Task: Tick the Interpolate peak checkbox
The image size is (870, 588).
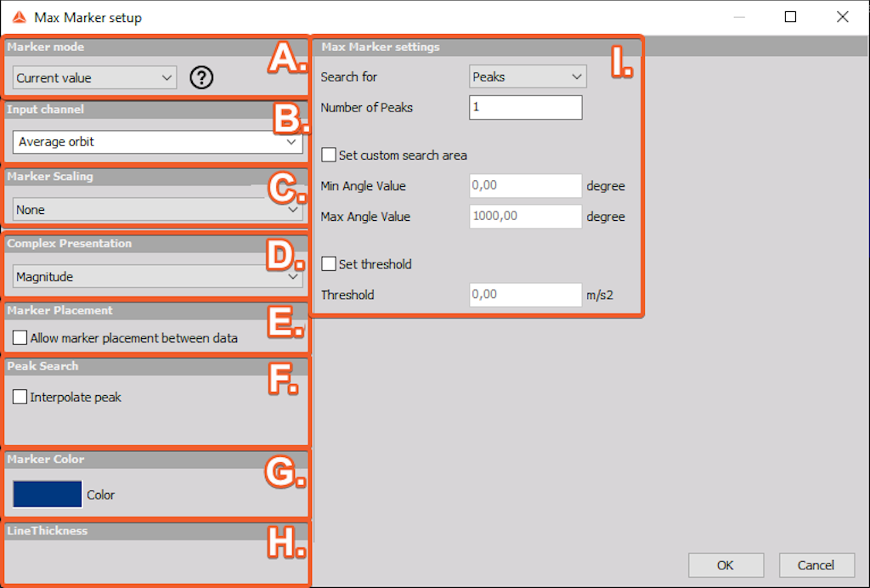Action: pyautogui.click(x=20, y=397)
